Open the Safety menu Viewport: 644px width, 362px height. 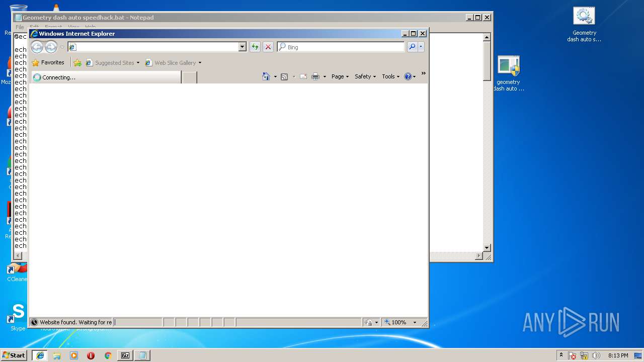click(x=365, y=76)
